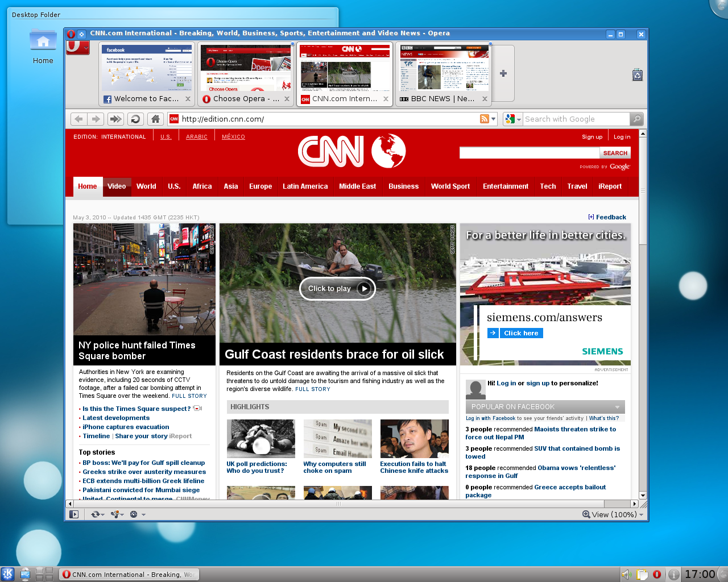Open the Entertainment section on CNN
This screenshot has width=728, height=582.
506,186
